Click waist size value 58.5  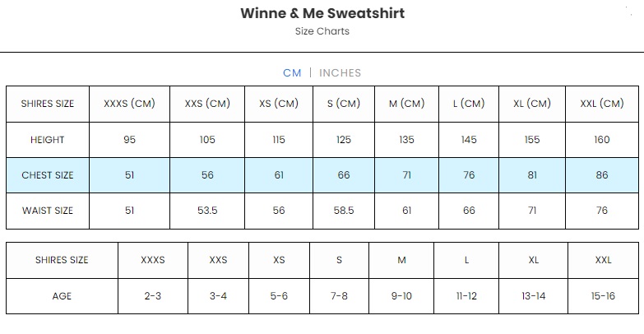pyautogui.click(x=344, y=211)
